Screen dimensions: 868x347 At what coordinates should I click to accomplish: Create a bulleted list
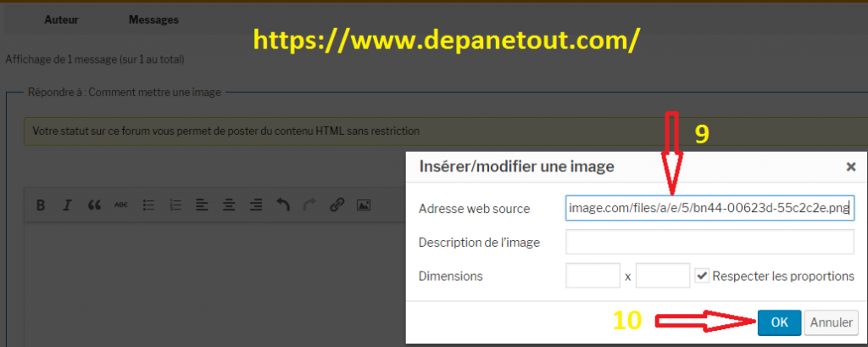147,205
